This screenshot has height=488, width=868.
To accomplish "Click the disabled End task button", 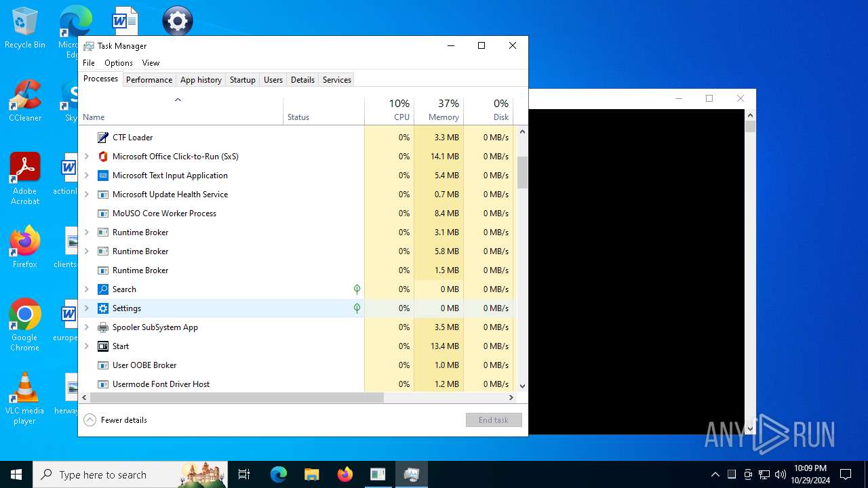I will (x=494, y=420).
